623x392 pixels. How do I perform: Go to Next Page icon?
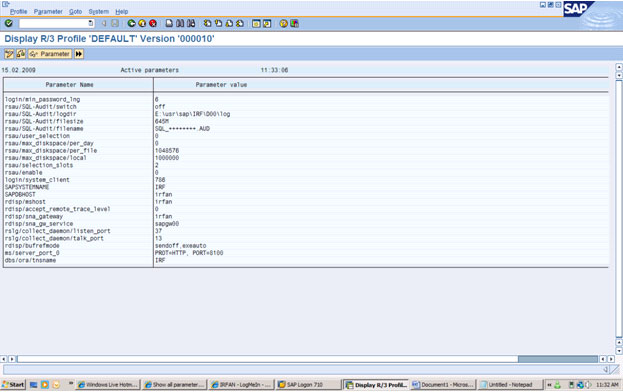point(229,23)
